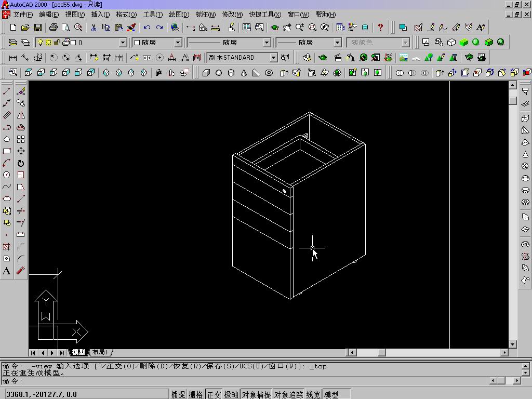Open the Hatch tool
This screenshot has height=399, width=532.
[x=6, y=247]
